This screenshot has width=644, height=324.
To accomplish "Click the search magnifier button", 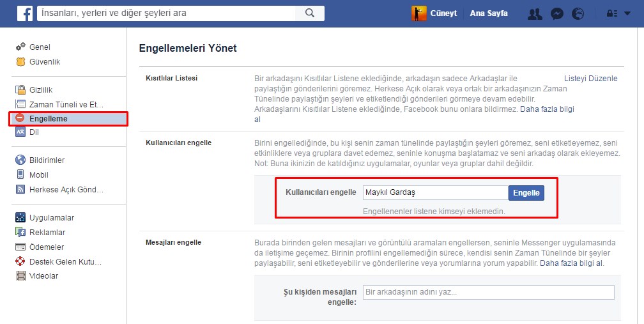I will click(x=310, y=13).
